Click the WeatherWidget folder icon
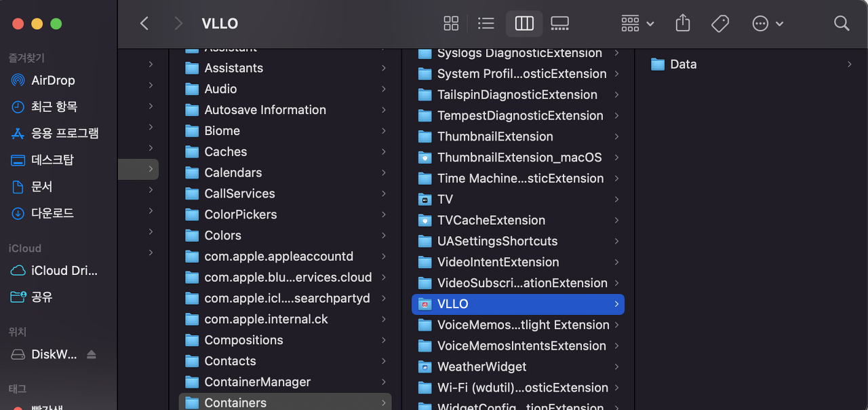Screen dimensions: 868x410 click(425, 367)
